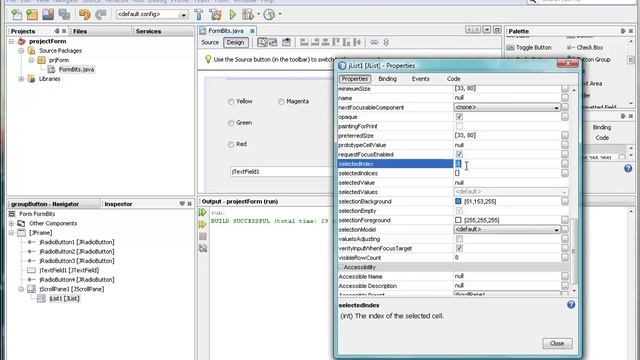Switch to the Events tab

(x=420, y=79)
